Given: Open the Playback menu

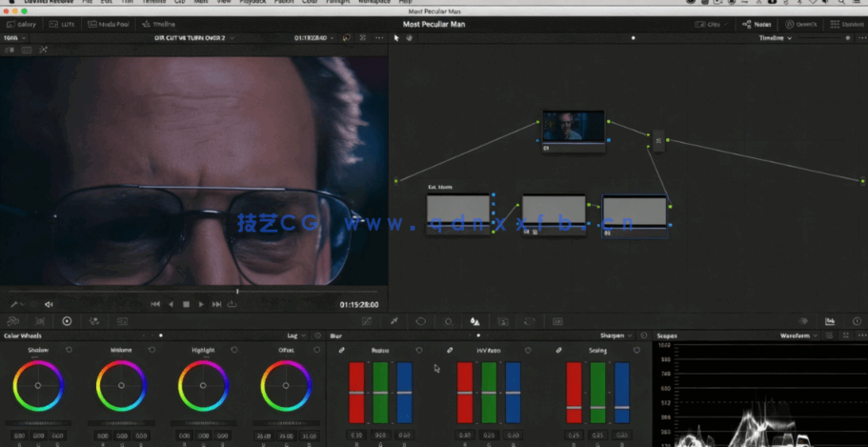Looking at the screenshot, I should pos(252,2).
